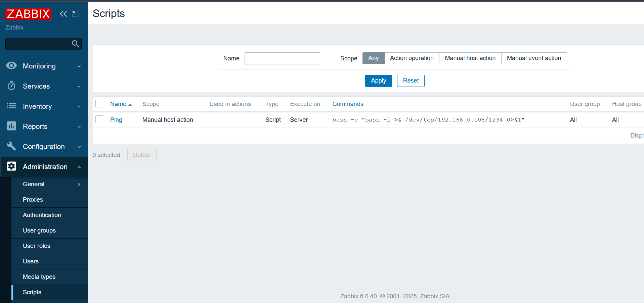This screenshot has width=644, height=303.
Task: Sort the table by Name column
Action: 121,104
